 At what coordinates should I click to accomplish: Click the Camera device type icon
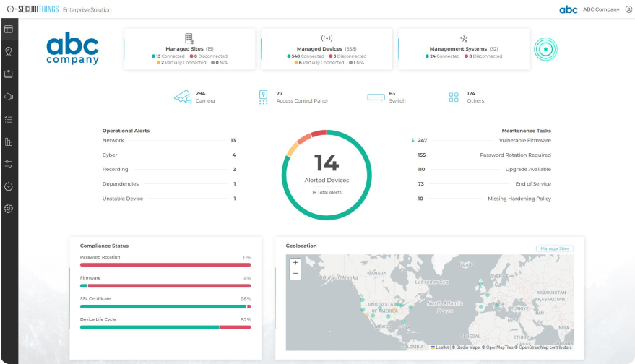[x=183, y=97]
